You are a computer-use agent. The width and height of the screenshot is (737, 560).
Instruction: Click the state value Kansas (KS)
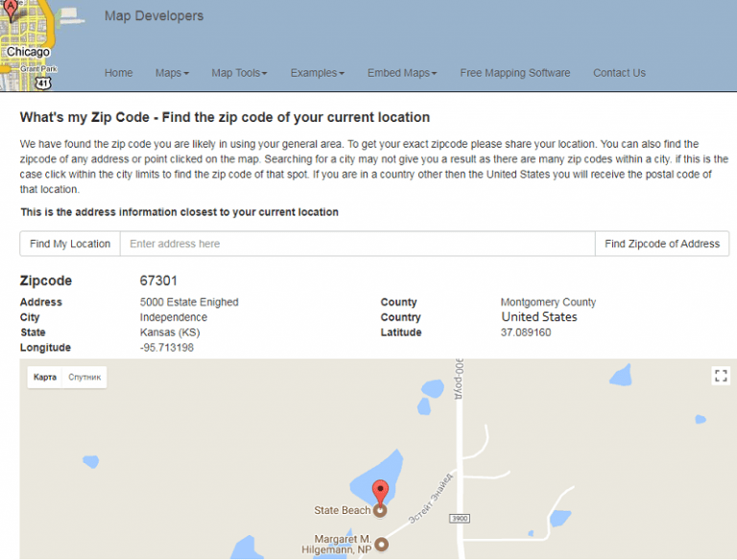point(170,332)
